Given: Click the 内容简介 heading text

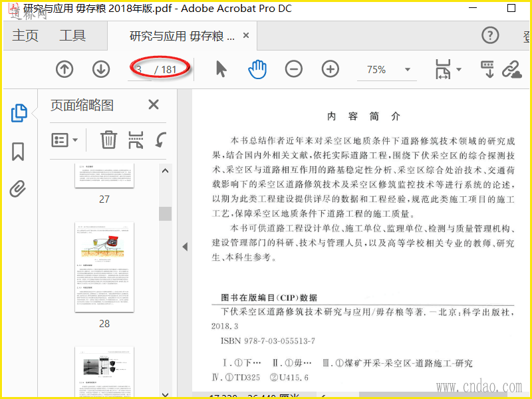Looking at the screenshot, I should point(364,116).
